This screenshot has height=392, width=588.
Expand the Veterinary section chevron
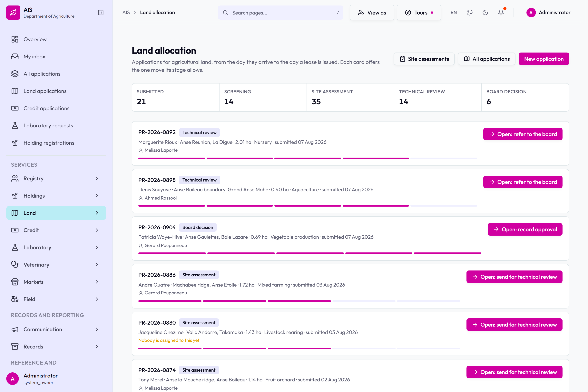point(97,265)
